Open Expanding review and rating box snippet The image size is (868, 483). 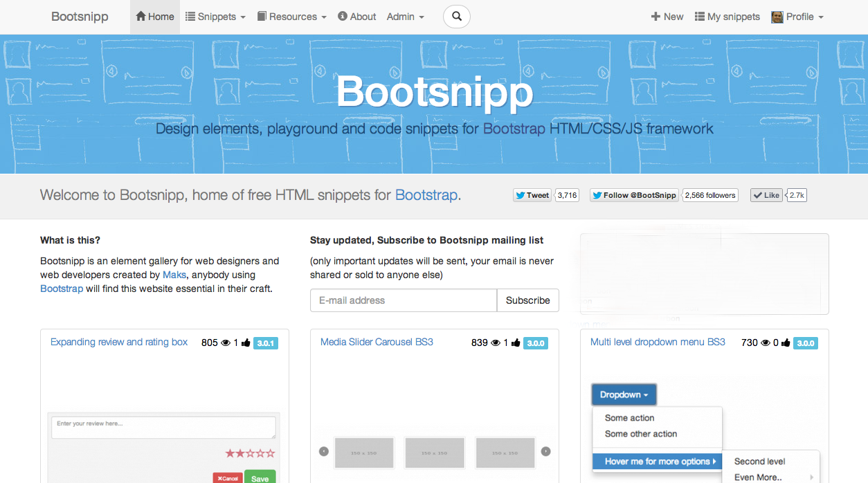pos(119,342)
